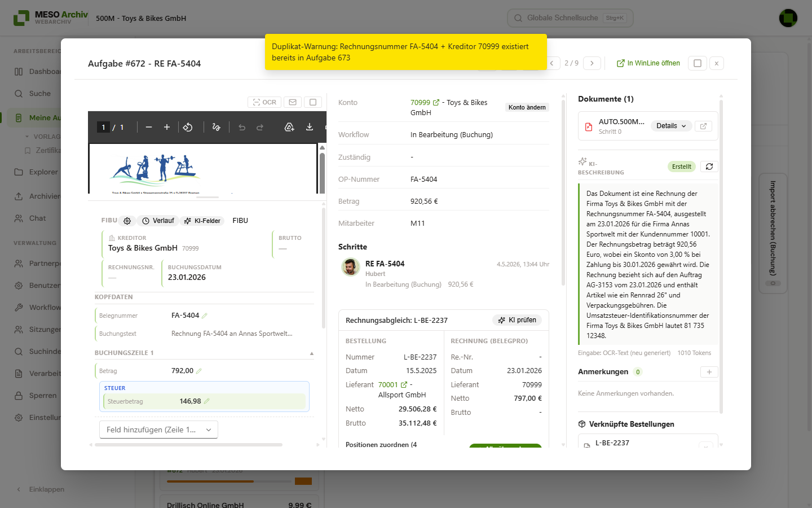Viewport: 812px width, 508px height.
Task: Open KI-Felder tab
Action: click(x=202, y=221)
